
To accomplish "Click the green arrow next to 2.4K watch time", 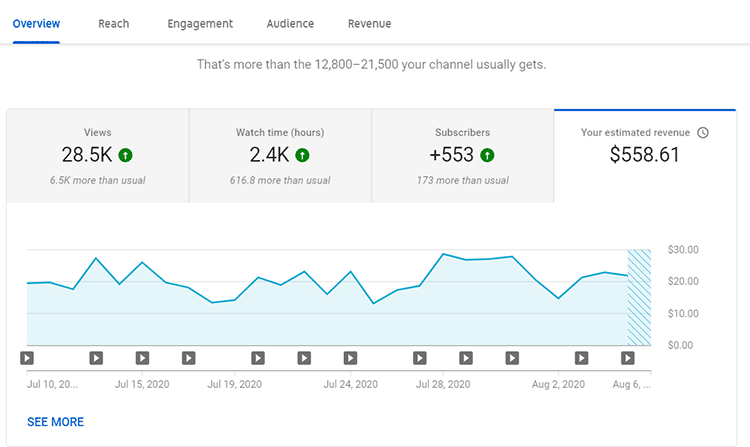I will point(302,155).
